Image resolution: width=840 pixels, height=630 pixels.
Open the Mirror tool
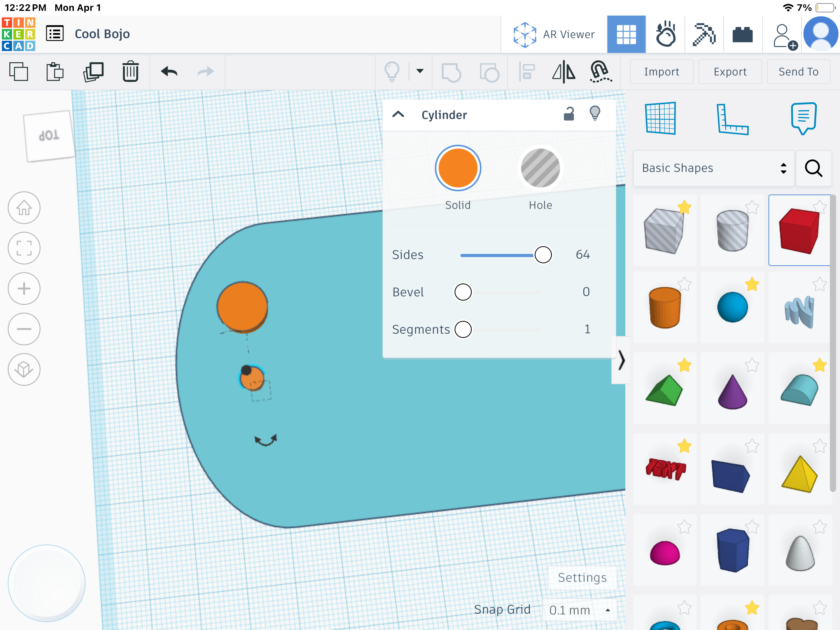click(564, 72)
